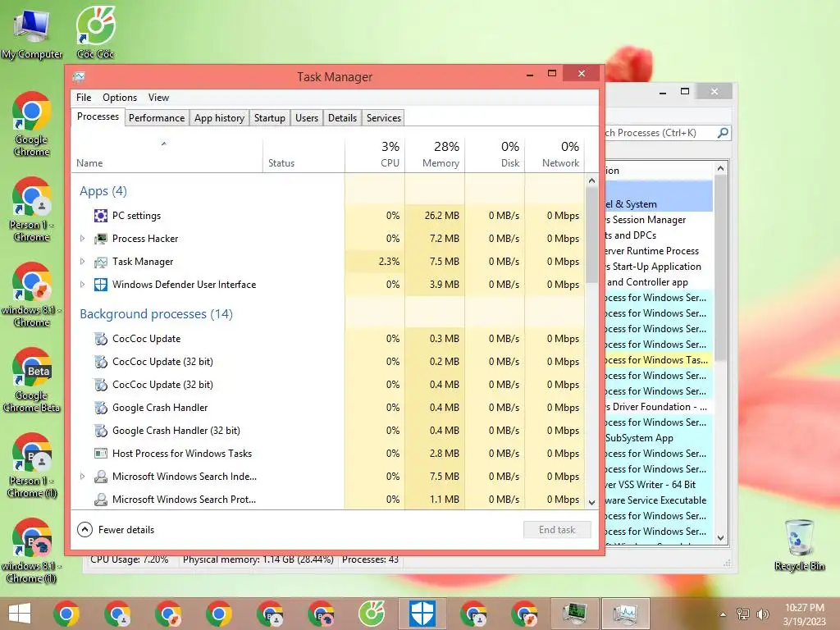Select Session Manager row in Process Hacker
Viewport: 840px width, 630px height.
point(659,220)
